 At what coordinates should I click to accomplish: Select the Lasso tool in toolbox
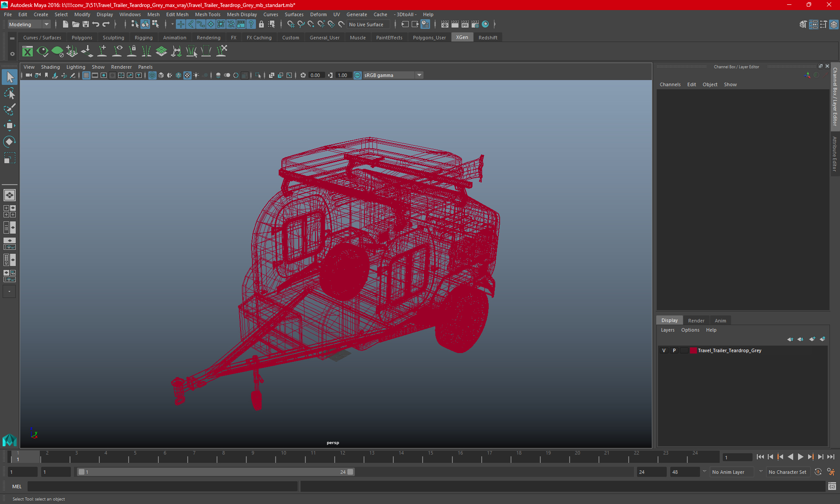10,94
